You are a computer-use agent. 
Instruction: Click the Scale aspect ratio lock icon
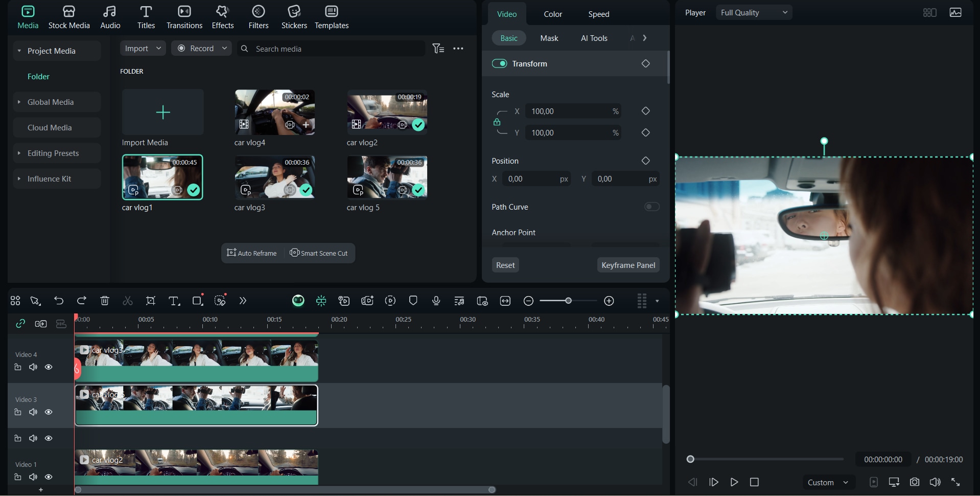(x=497, y=122)
